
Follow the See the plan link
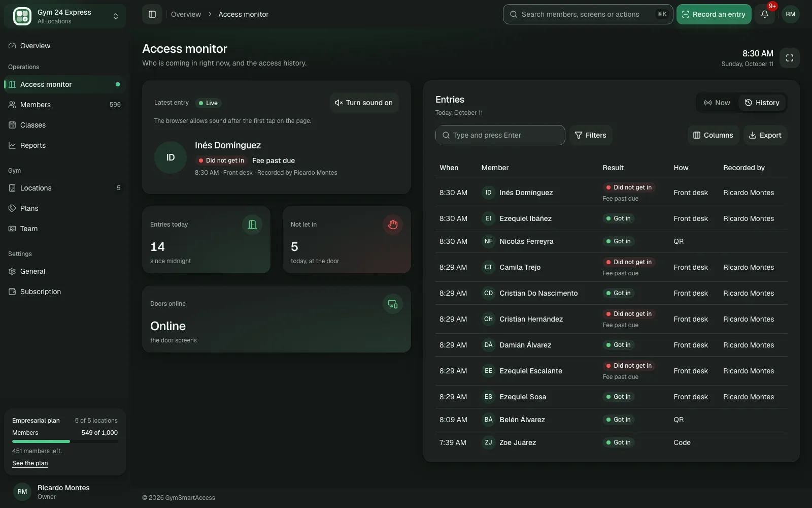(30, 463)
